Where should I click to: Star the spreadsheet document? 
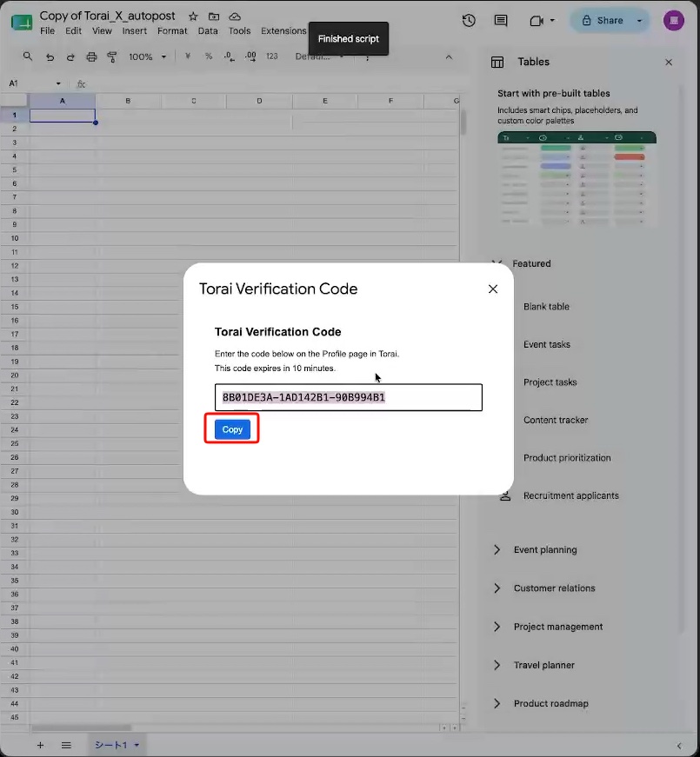pyautogui.click(x=193, y=17)
